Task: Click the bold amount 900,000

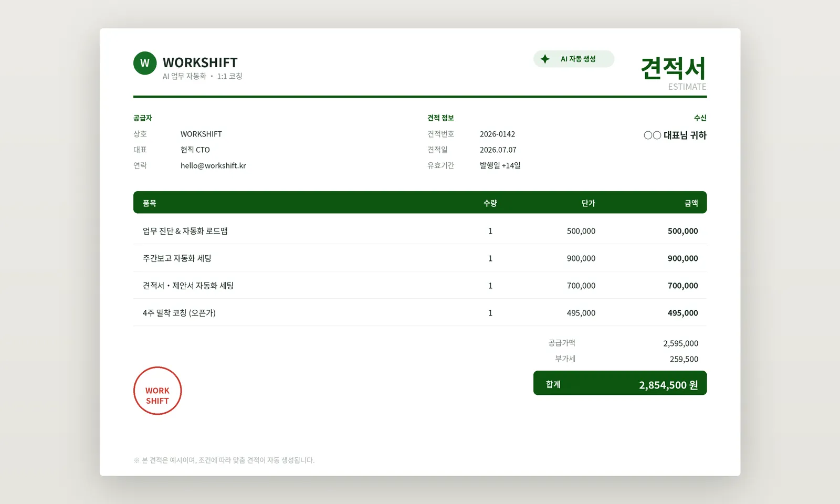Action: [x=683, y=258]
